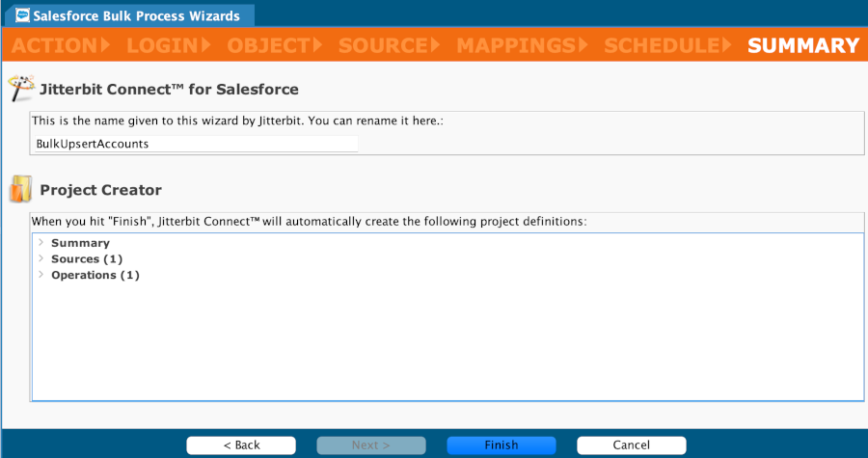Select the Sources (1) tree item
Image resolution: width=868 pixels, height=458 pixels.
86,258
